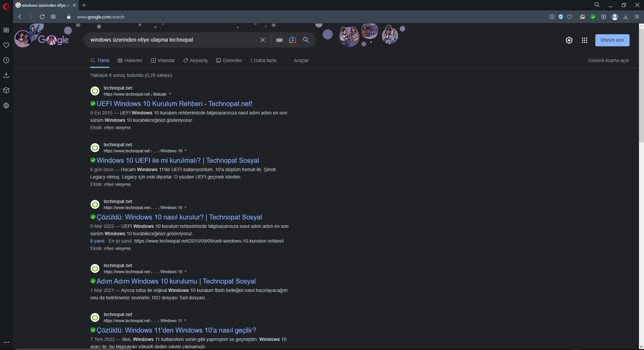Go back with the back arrow
The width and height of the screenshot is (644, 350).
point(20,17)
